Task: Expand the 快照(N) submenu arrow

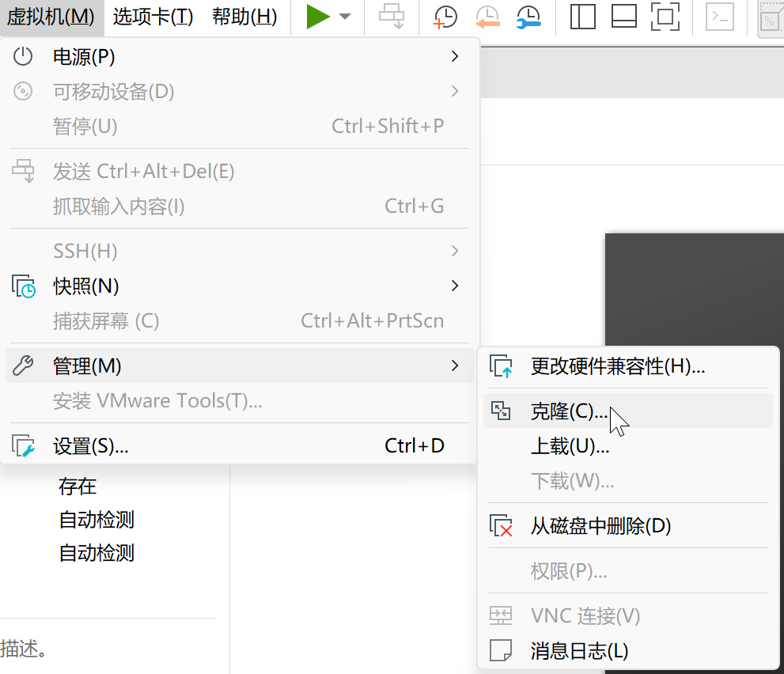Action: (455, 286)
